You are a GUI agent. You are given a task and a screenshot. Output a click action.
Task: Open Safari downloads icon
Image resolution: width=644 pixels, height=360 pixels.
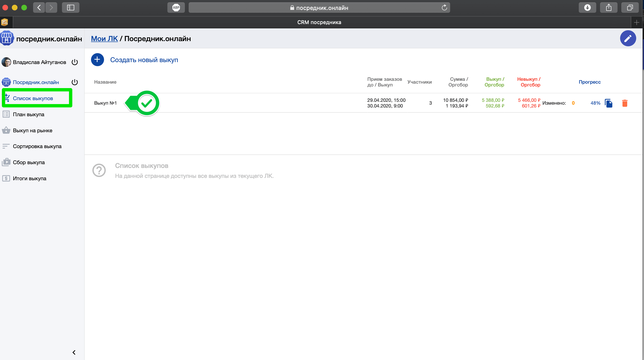point(587,8)
